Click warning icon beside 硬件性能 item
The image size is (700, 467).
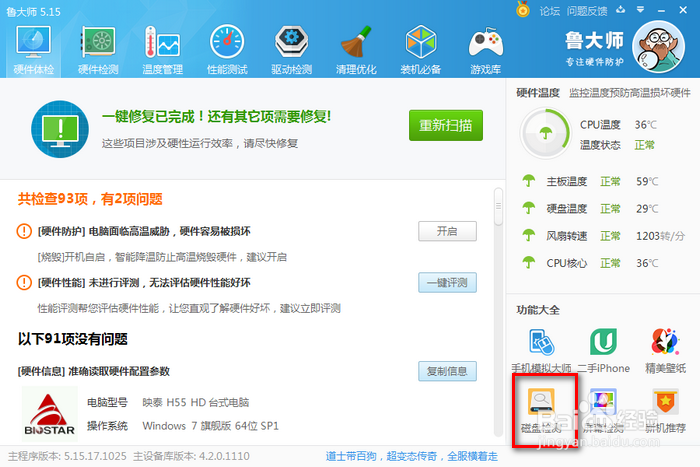pos(24,283)
